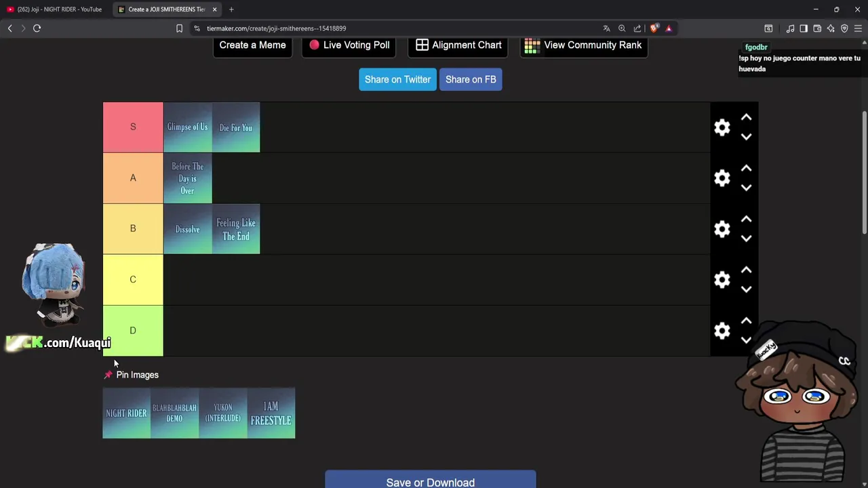Open the media playlist music note icon
This screenshot has height=488, width=868.
tap(790, 28)
